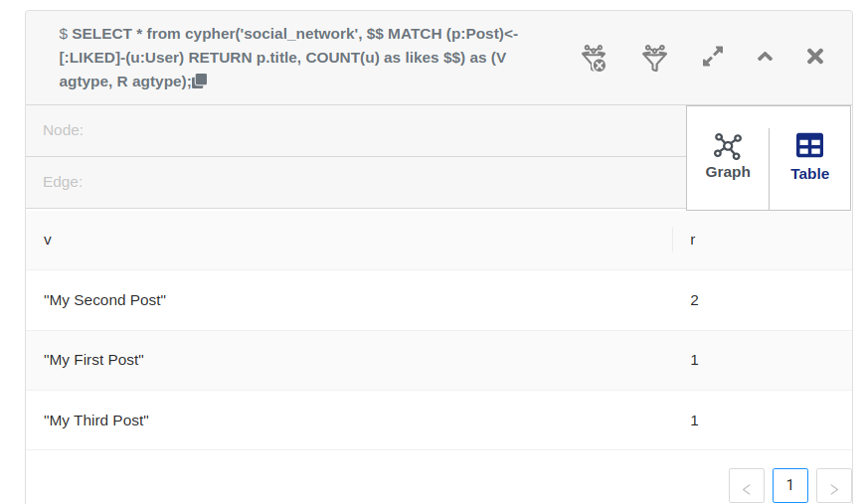Go to the next results page
This screenshot has width=866, height=504.
(833, 486)
